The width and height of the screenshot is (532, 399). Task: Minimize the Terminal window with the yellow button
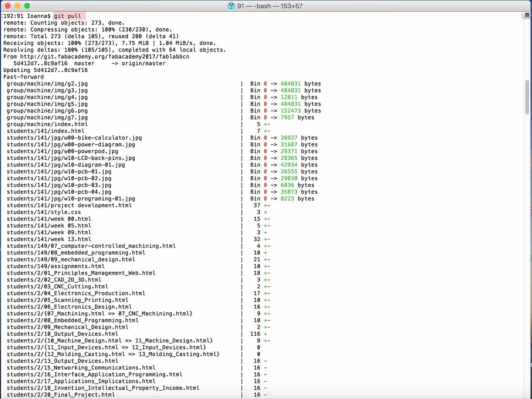coord(17,6)
